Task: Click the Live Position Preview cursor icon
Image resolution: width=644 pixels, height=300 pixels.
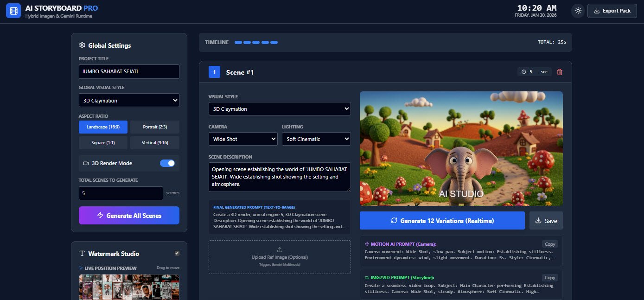Action: click(x=81, y=268)
